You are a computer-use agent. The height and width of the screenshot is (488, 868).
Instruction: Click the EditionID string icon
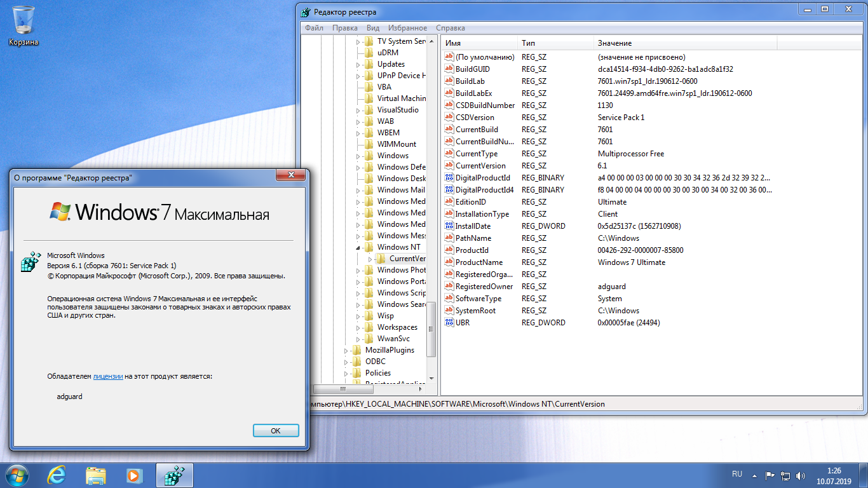pos(449,201)
